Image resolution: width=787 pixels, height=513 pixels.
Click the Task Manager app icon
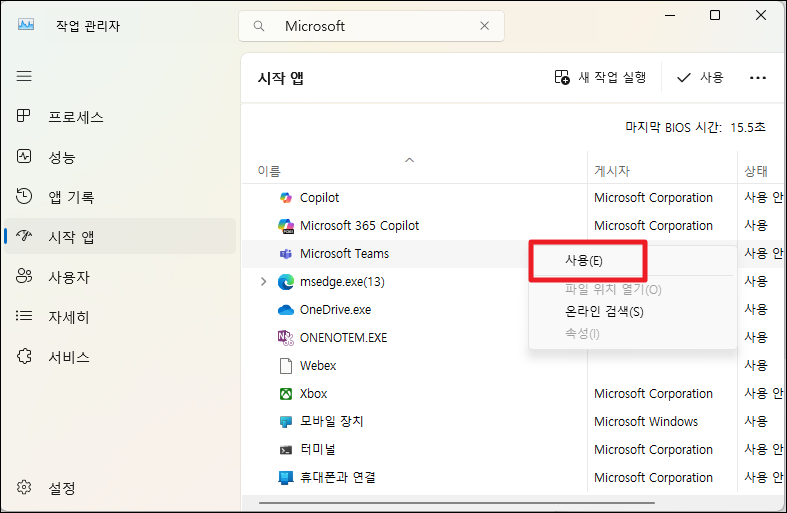click(26, 24)
